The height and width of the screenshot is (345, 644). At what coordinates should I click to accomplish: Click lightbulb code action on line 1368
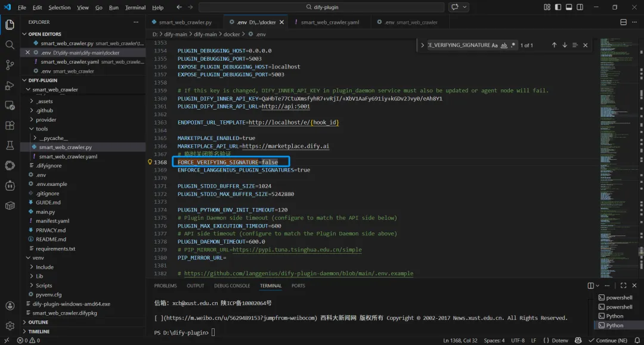pyautogui.click(x=150, y=162)
